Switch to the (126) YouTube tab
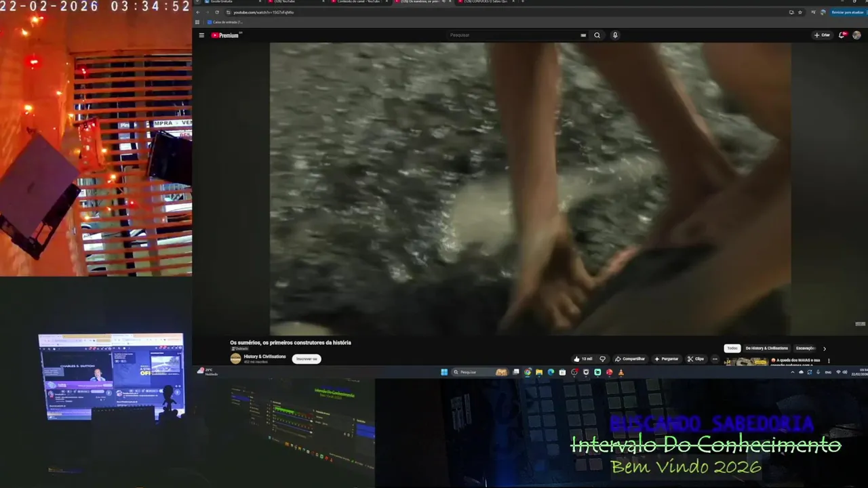The width and height of the screenshot is (868, 488). point(296,1)
